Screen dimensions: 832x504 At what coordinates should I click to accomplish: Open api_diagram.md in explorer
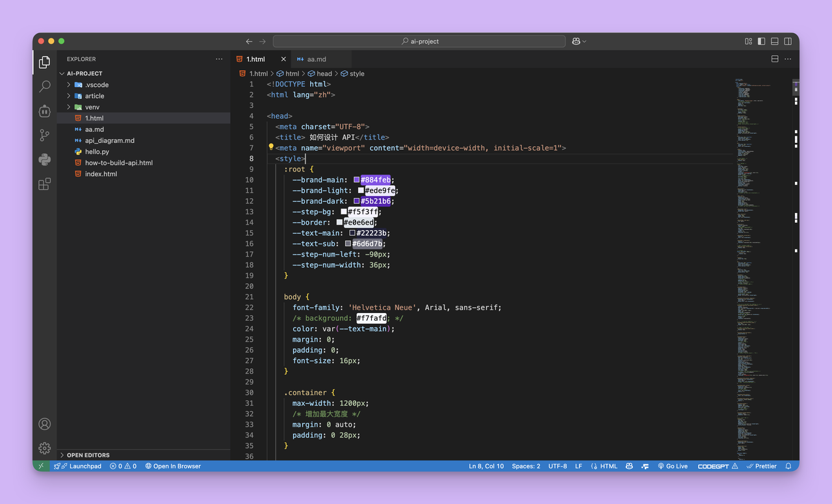pos(144,140)
